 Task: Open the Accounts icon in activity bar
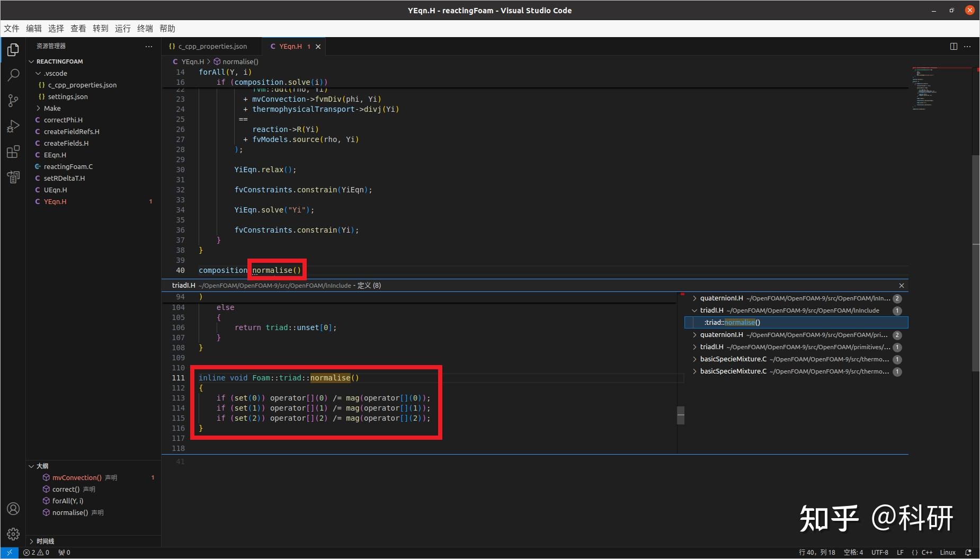click(x=13, y=508)
